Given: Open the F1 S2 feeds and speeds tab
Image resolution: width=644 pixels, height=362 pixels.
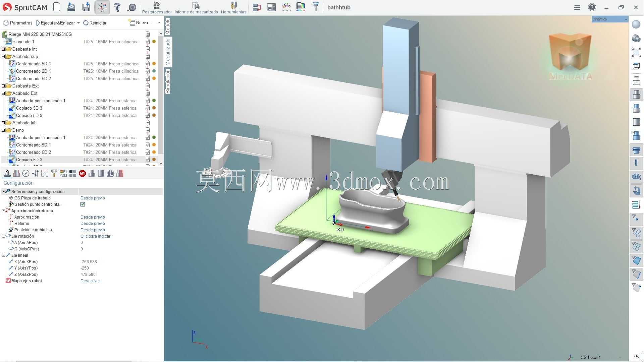Looking at the screenshot, I should pyautogui.click(x=63, y=173).
